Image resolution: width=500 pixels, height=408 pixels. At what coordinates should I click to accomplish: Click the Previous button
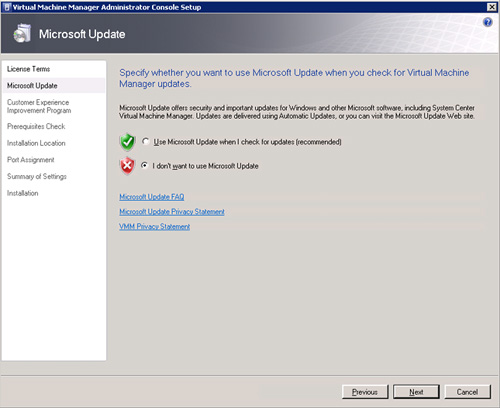tap(365, 392)
